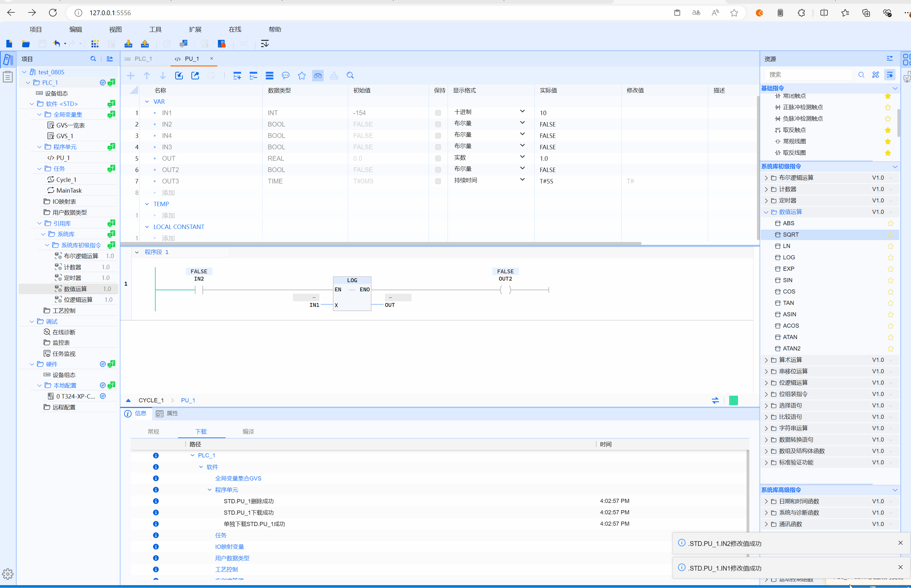
Task: Click the comment bubble icon in the variable toolbar
Action: coord(286,76)
